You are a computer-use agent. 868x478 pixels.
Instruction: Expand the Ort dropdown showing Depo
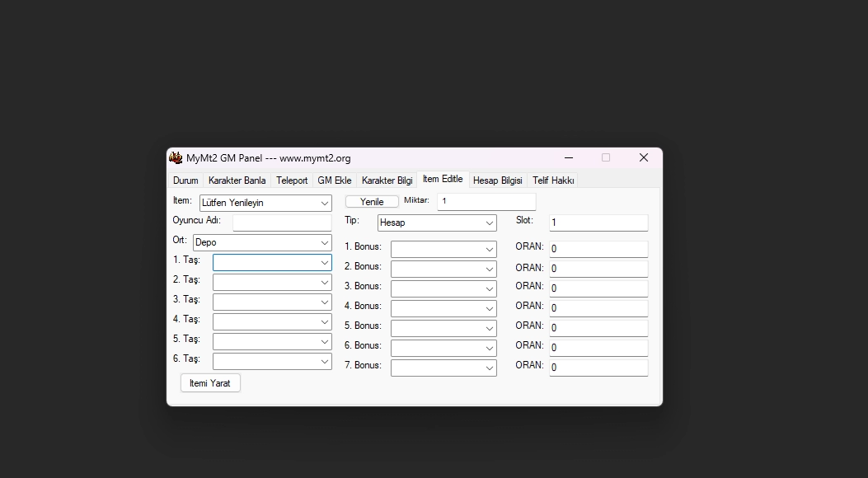262,243
